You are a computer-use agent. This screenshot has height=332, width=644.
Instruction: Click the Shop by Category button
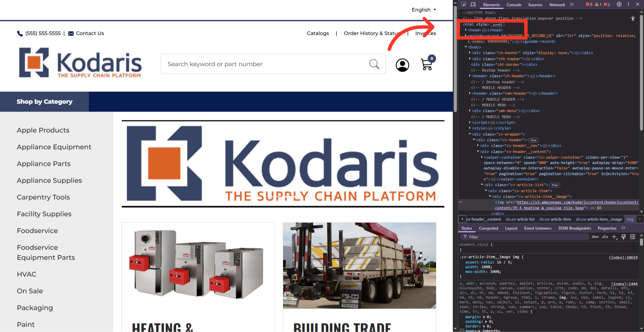coord(44,102)
